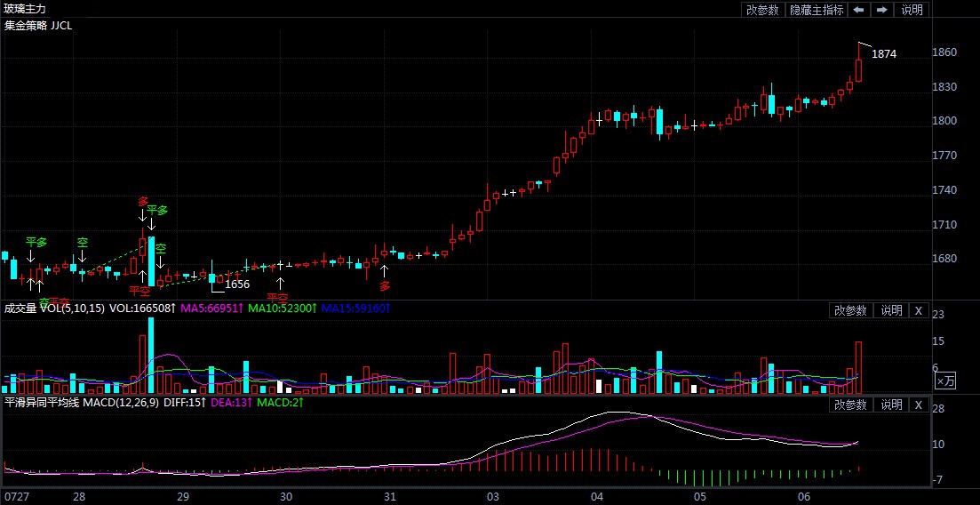Click the right arrow navigation button
The height and width of the screenshot is (505, 980).
click(881, 10)
